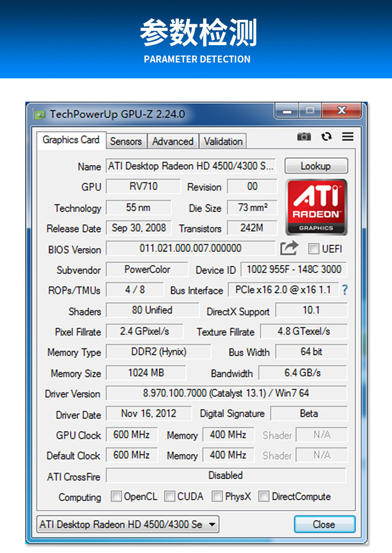The image size is (392, 553).
Task: Click the Close button
Action: (324, 524)
